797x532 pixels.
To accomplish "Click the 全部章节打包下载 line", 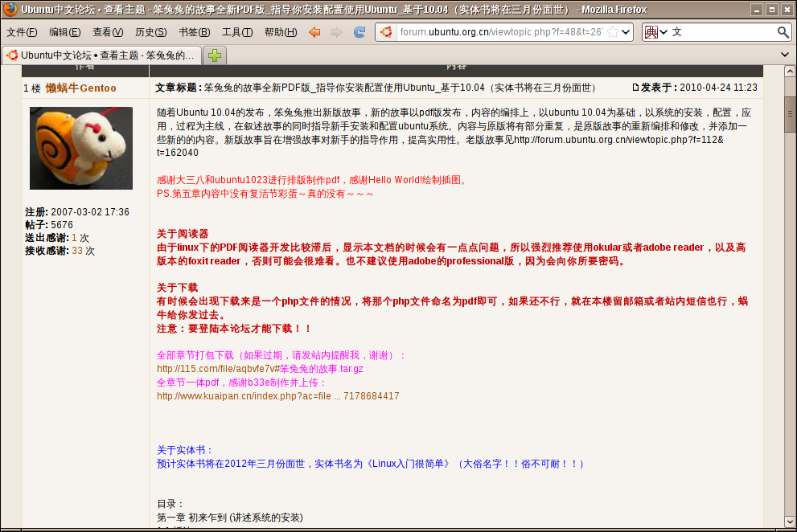I will coord(281,355).
